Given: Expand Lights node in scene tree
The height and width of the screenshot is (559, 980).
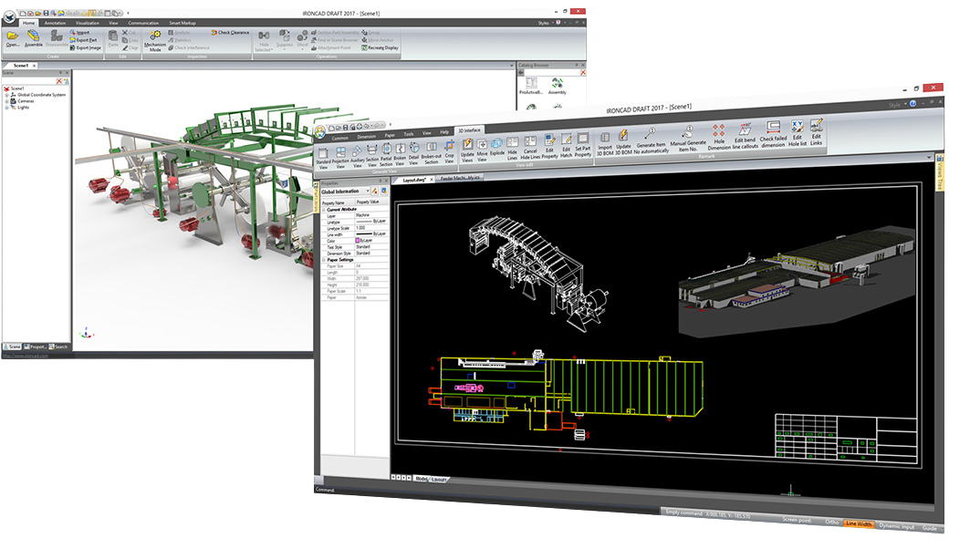Looking at the screenshot, I should [7, 108].
